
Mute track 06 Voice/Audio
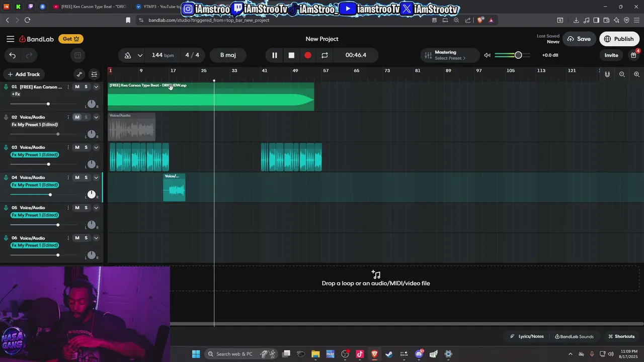tap(77, 238)
